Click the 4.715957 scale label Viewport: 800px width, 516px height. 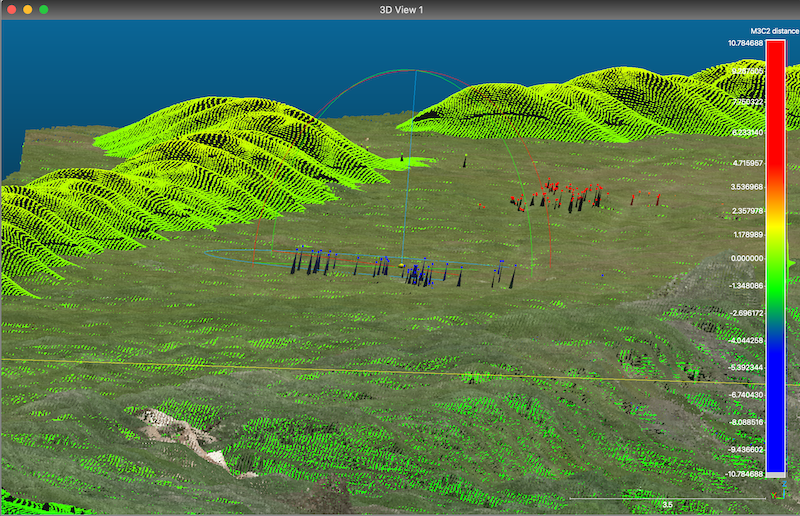747,163
